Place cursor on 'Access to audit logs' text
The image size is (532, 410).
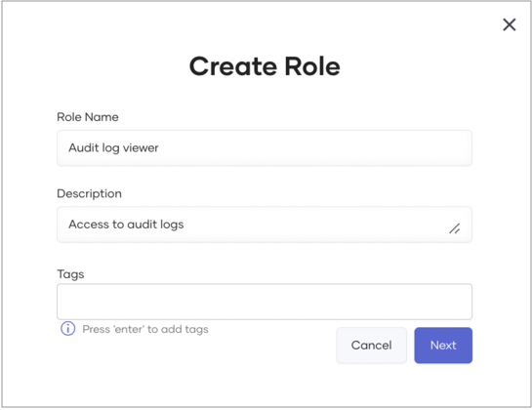126,225
